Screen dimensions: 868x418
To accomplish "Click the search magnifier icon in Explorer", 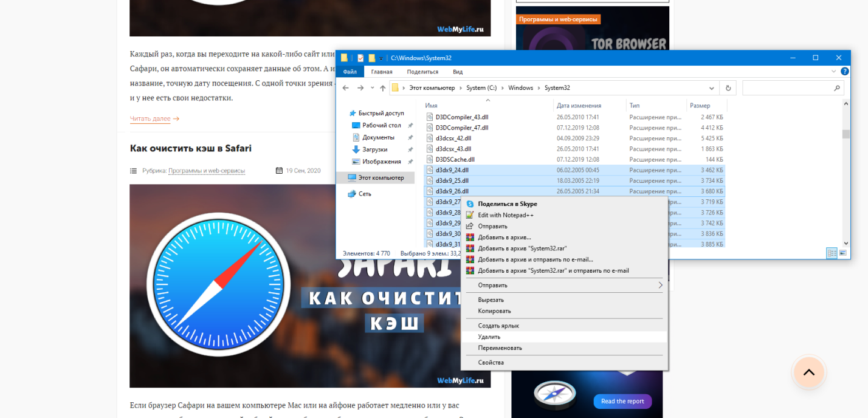I will 837,88.
